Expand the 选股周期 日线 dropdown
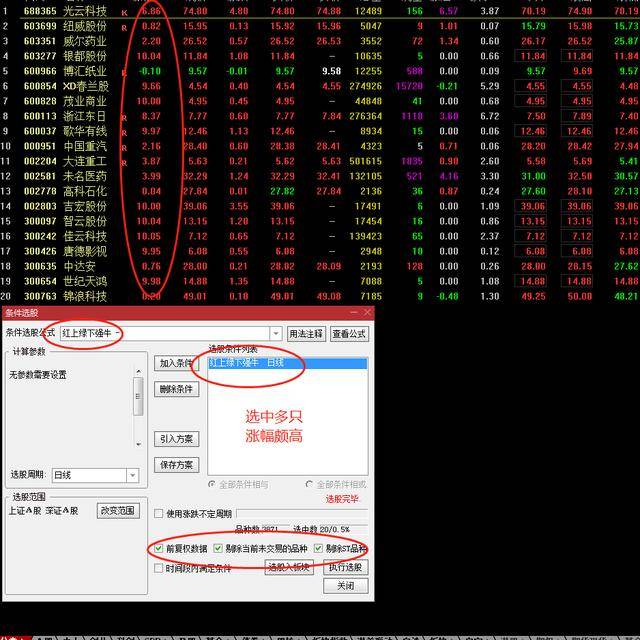Image resolution: width=640 pixels, height=640 pixels. point(132,476)
